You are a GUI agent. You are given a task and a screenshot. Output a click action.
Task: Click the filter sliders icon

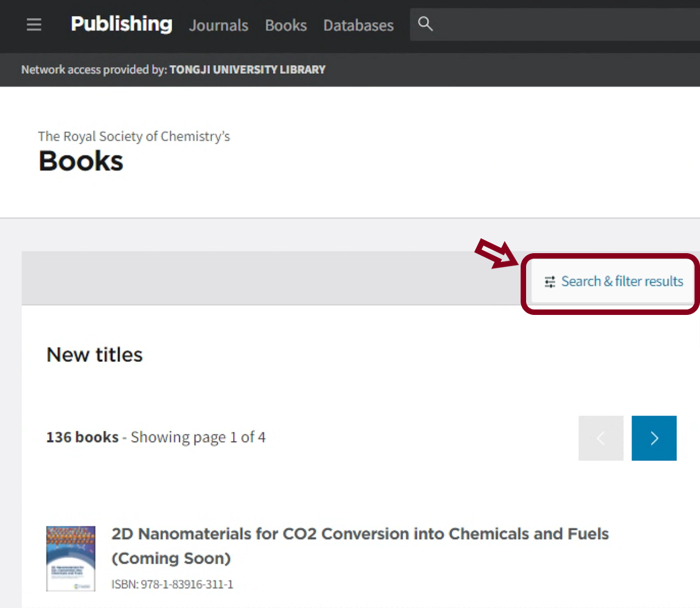pyautogui.click(x=550, y=282)
